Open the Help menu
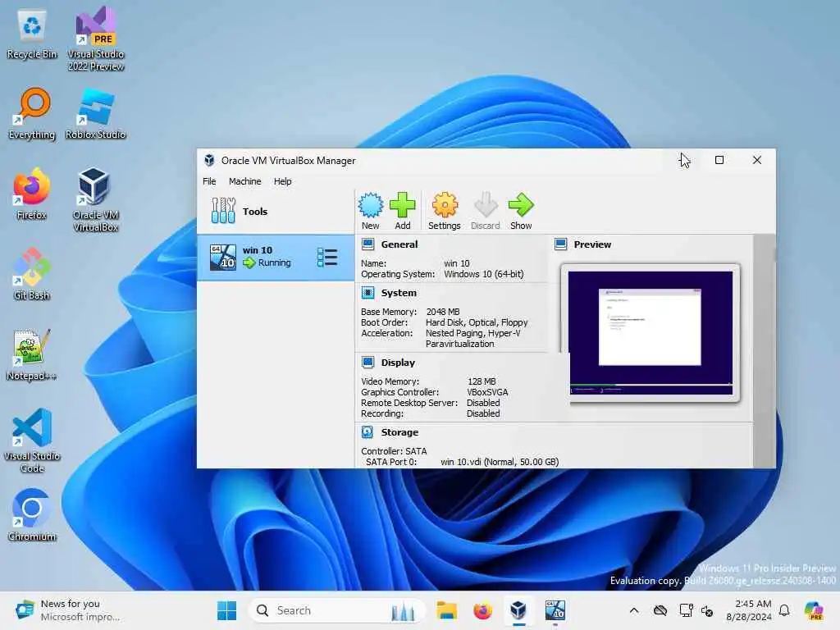The image size is (840, 630). pos(282,181)
